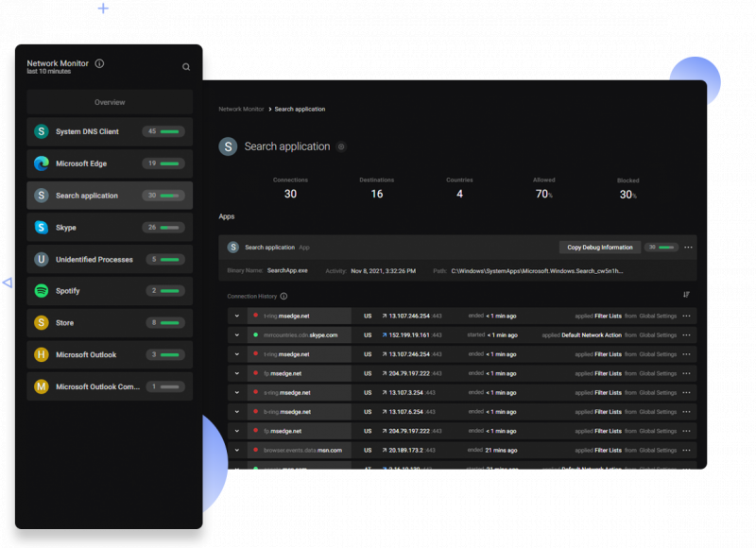This screenshot has width=756, height=548.
Task: Click the C:\Windows\SystemApps path text
Action: [537, 271]
